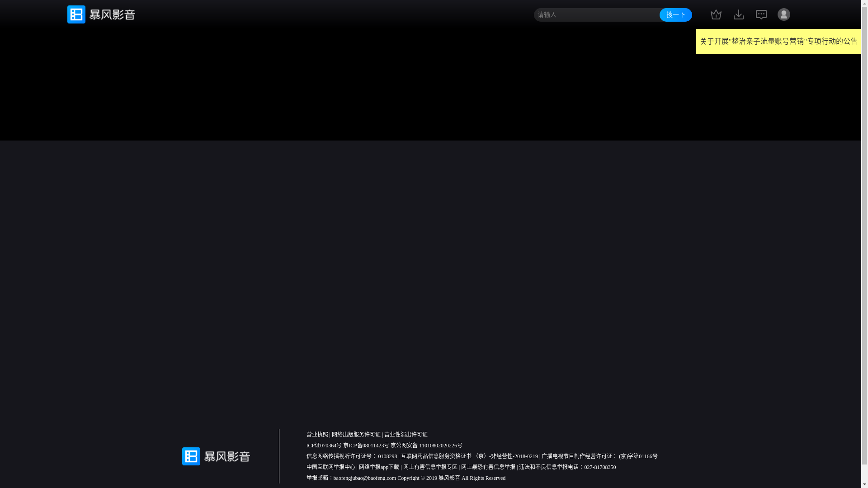Image resolution: width=868 pixels, height=488 pixels.
Task: Focus the 请输入 search input field
Action: (596, 15)
